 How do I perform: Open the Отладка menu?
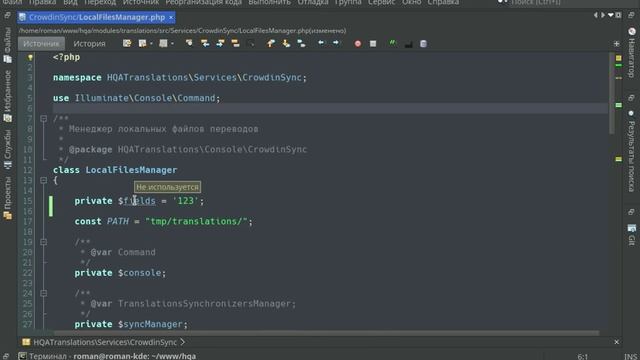(x=313, y=2)
